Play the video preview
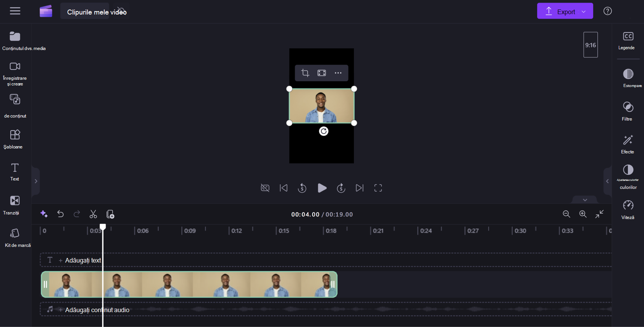Screen dimensions: 644x327 point(322,188)
